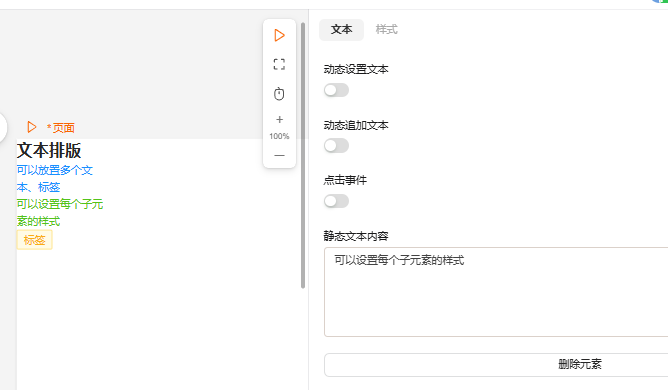Click the fullscreen fit icon

click(x=279, y=64)
